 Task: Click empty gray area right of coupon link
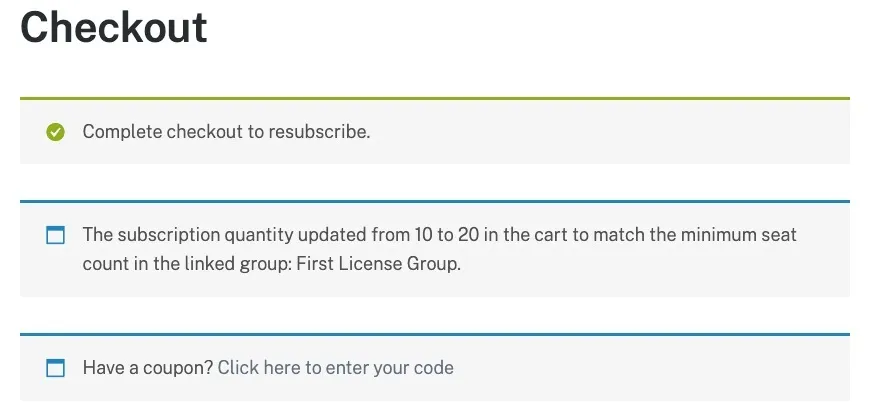[x=651, y=368]
